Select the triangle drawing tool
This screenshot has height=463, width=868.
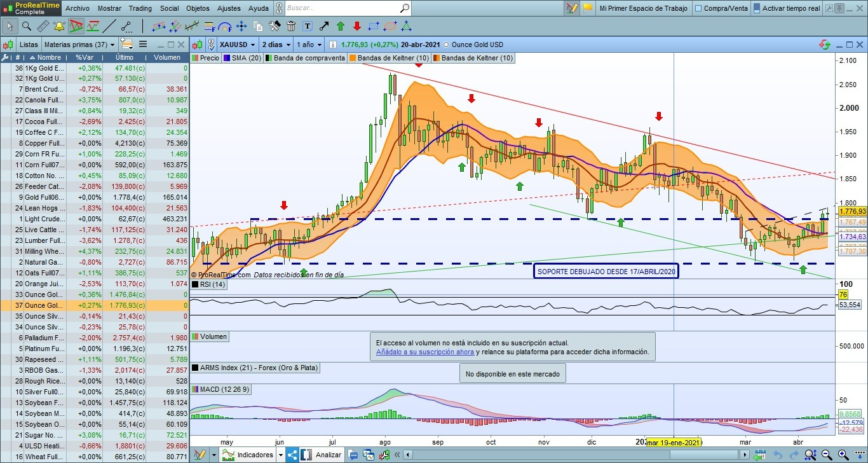click(x=406, y=27)
